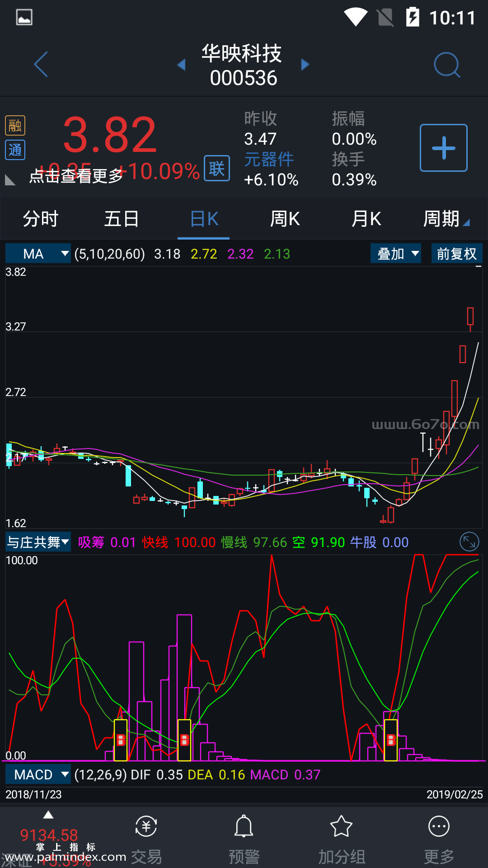The height and width of the screenshot is (868, 488).
Task: Tap MA parameters (5,10,20,60)
Action: coord(110,254)
